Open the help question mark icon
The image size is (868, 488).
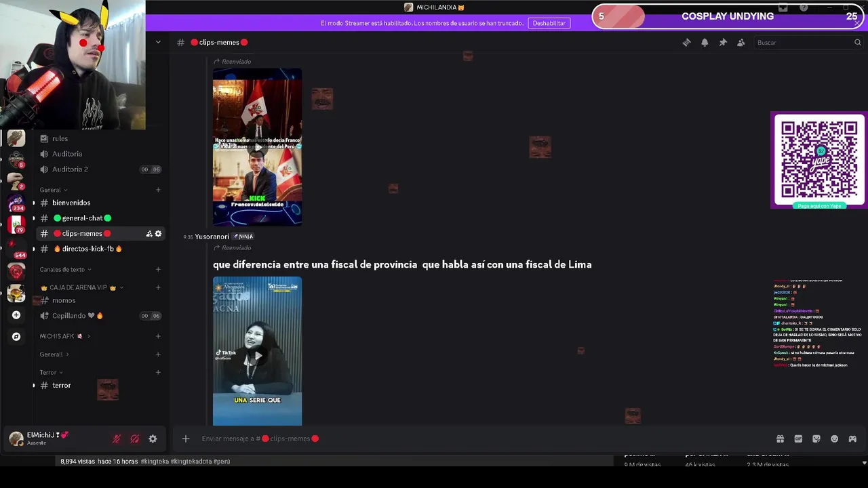click(x=804, y=7)
